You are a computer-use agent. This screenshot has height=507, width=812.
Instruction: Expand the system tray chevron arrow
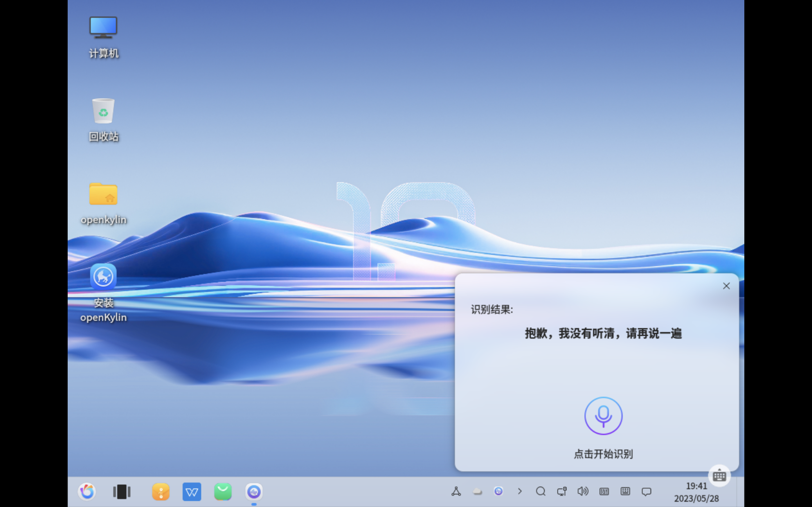pyautogui.click(x=520, y=492)
